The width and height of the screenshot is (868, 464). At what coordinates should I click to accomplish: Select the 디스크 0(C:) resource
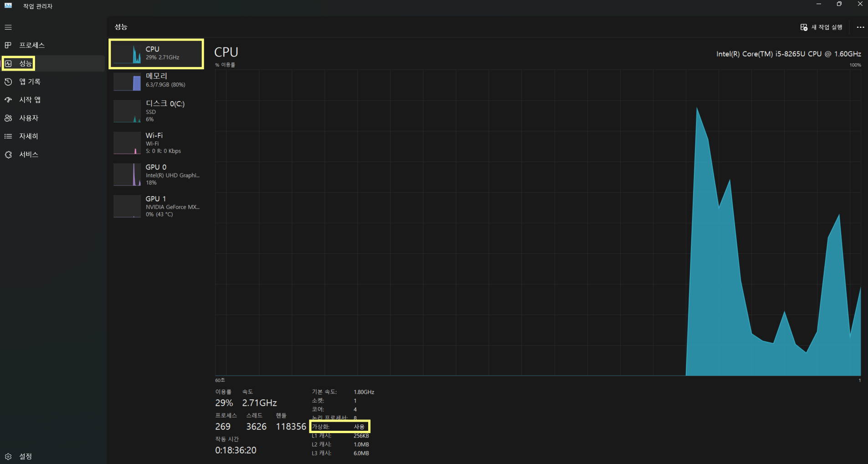point(156,112)
